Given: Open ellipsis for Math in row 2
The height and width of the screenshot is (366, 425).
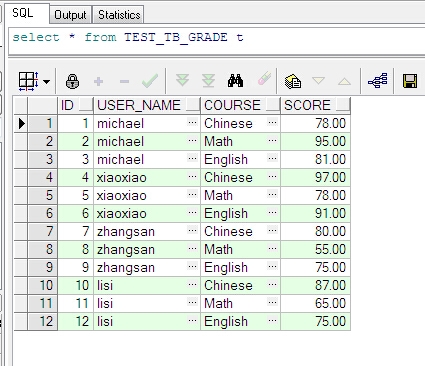Looking at the screenshot, I should click(x=272, y=140).
